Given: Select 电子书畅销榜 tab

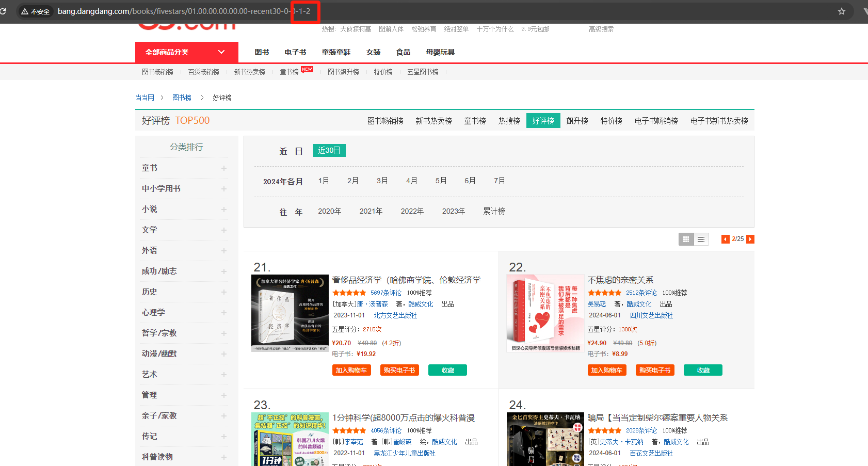Looking at the screenshot, I should 656,121.
